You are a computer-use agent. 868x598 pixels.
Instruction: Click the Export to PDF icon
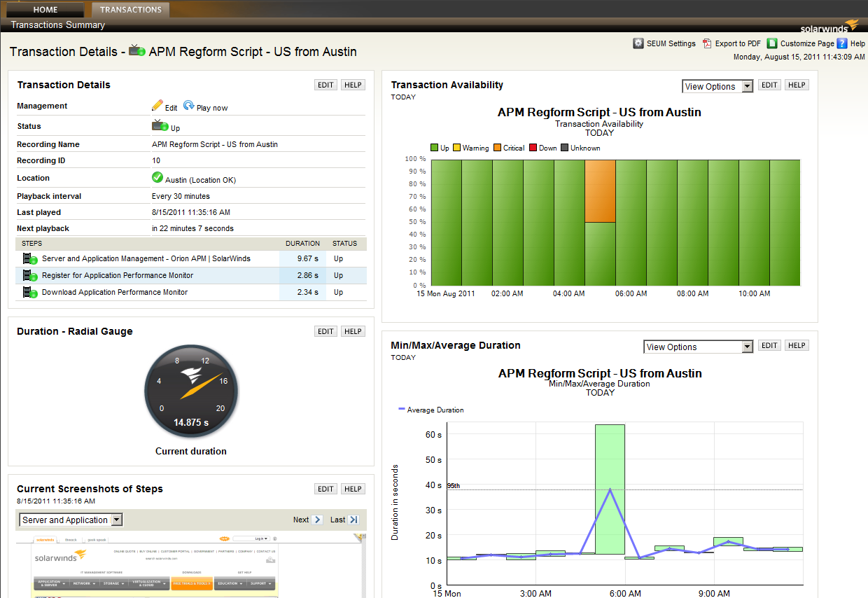(707, 43)
